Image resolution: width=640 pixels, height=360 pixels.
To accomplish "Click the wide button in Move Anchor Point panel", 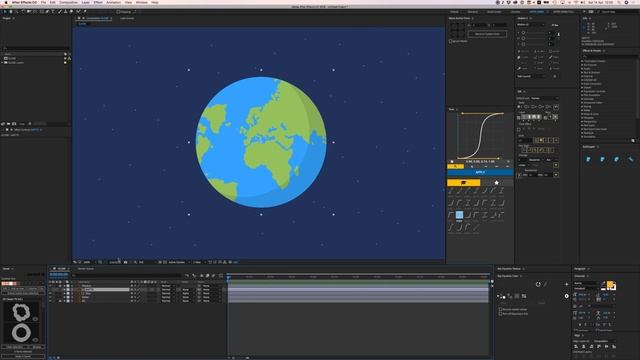I will coord(487,34).
